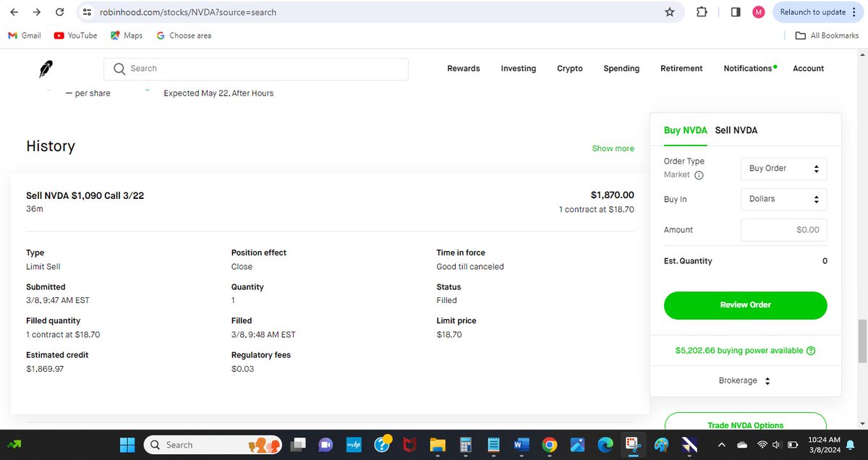Open the Retirement section
The height and width of the screenshot is (460, 868).
click(681, 69)
